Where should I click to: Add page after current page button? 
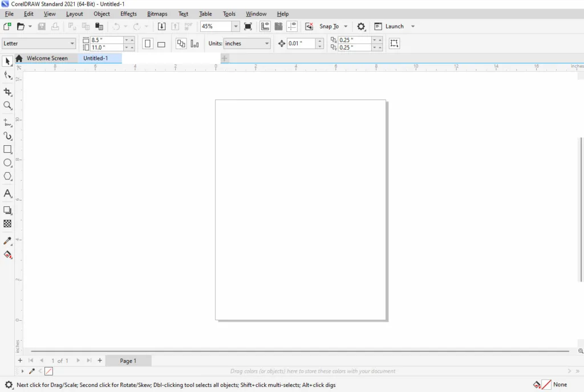pyautogui.click(x=99, y=361)
